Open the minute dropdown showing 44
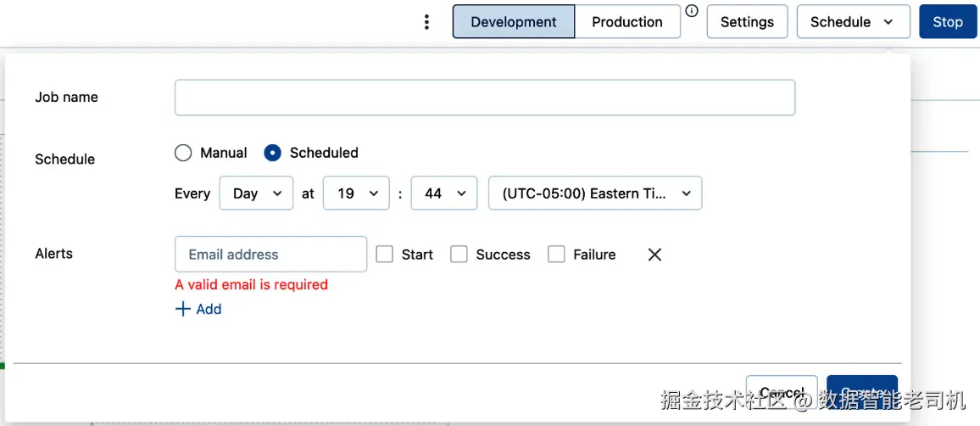This screenshot has height=426, width=980. (444, 193)
